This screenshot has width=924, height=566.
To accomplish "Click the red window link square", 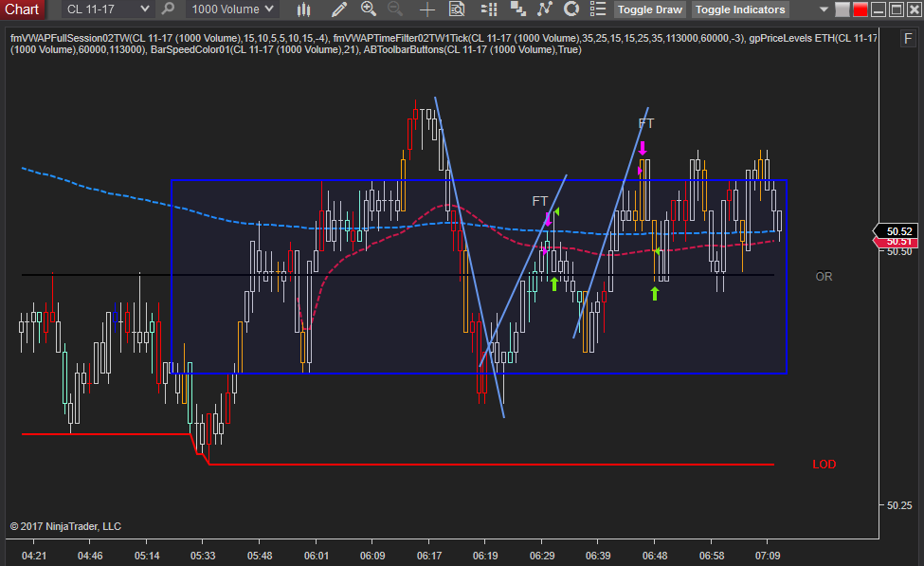I will tap(861, 9).
